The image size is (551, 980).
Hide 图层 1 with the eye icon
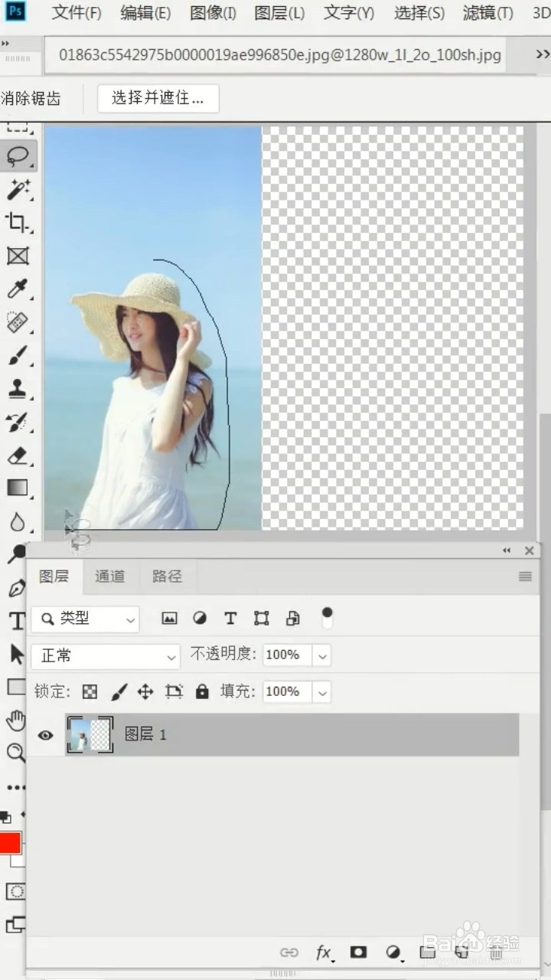click(x=46, y=735)
